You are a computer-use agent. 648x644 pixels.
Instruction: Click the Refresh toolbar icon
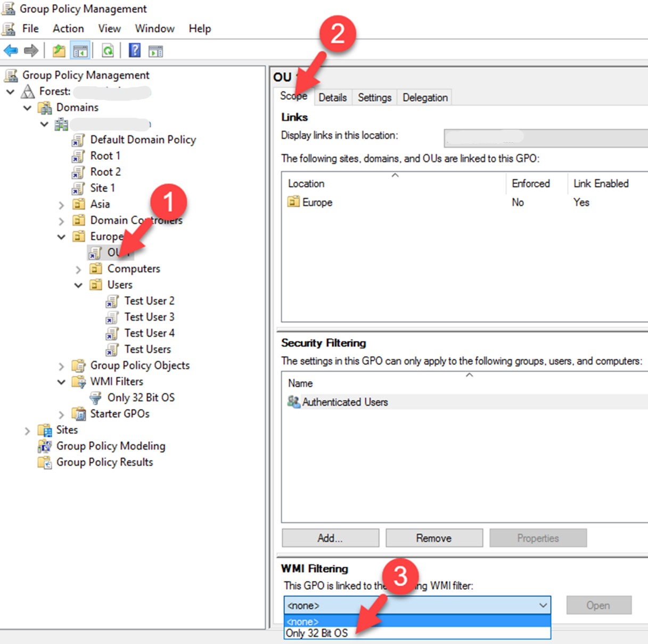(108, 51)
